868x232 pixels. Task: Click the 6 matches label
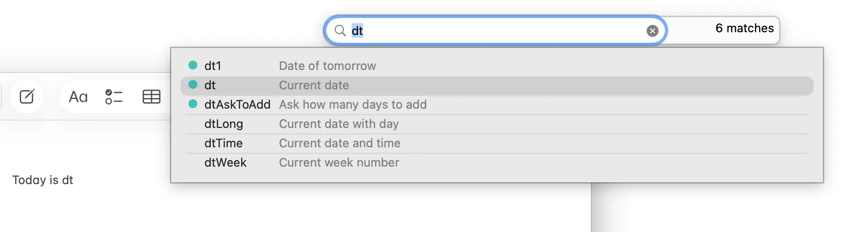point(744,29)
